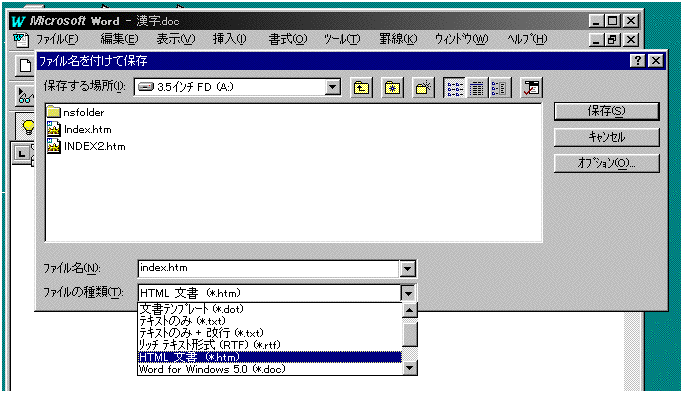Click the file name input field
Image resolution: width=685 pixels, height=395 pixels.
[x=269, y=268]
